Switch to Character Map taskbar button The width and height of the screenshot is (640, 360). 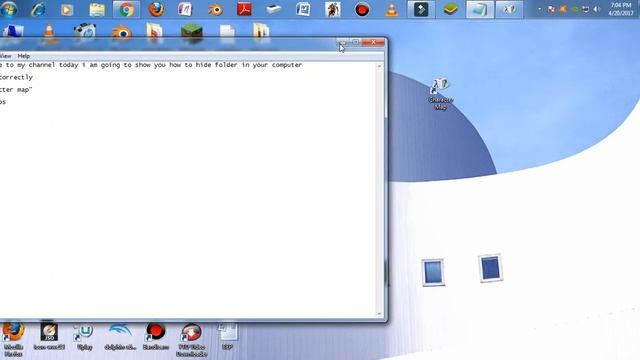[509, 9]
